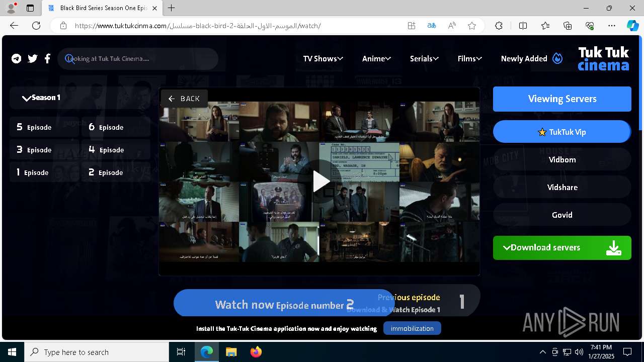Play the video with center play button
This screenshot has height=362, width=644.
(x=321, y=182)
